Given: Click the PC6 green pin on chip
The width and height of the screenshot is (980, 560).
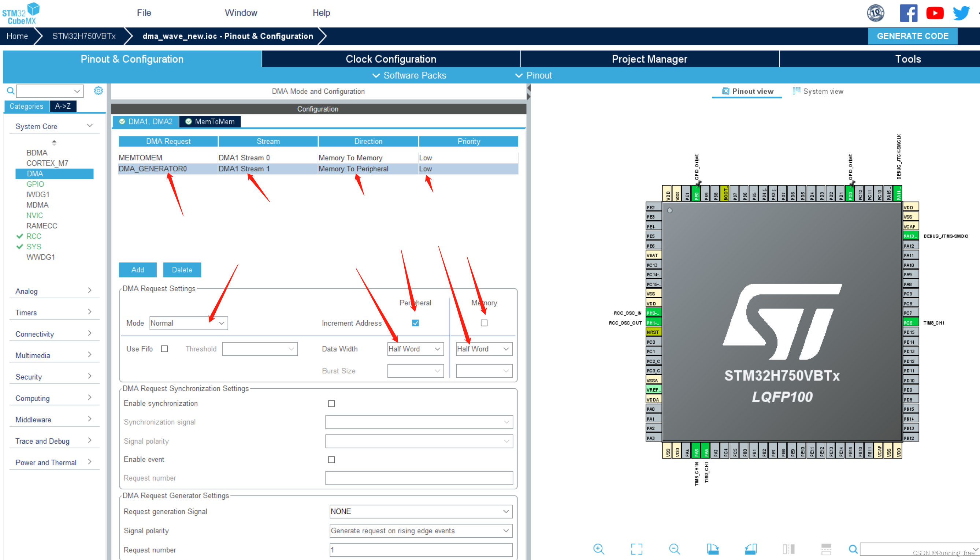Looking at the screenshot, I should click(x=910, y=322).
